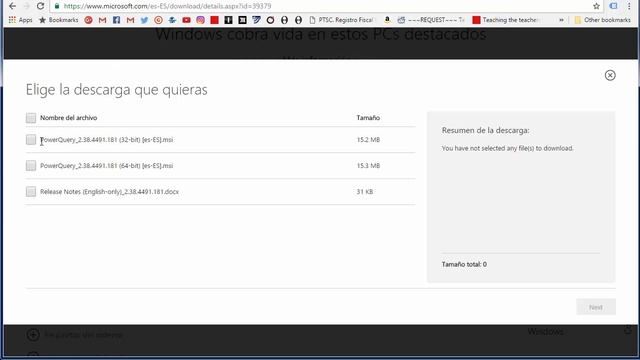
Task: Show hidden bookmarks with the double chevron
Action: click(561, 20)
